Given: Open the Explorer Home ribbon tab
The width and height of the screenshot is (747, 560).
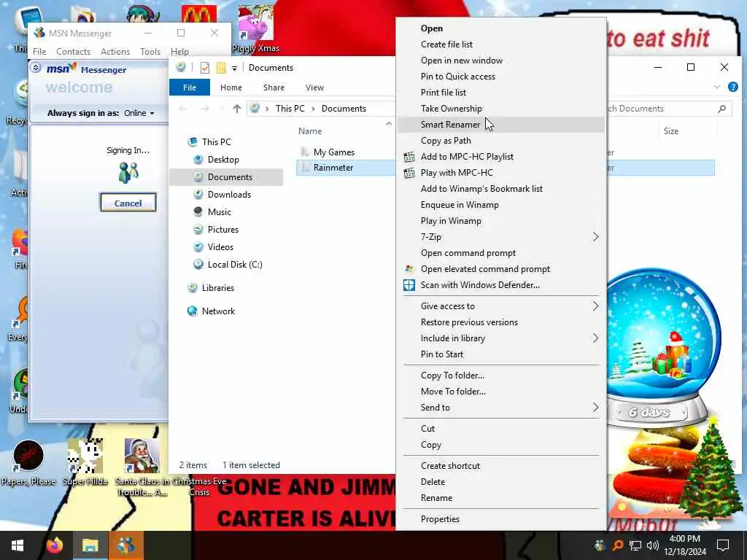Looking at the screenshot, I should click(x=231, y=87).
